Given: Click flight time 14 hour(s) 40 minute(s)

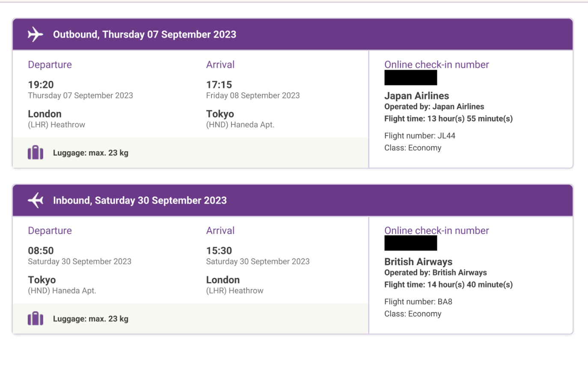Looking at the screenshot, I should coord(448,285).
